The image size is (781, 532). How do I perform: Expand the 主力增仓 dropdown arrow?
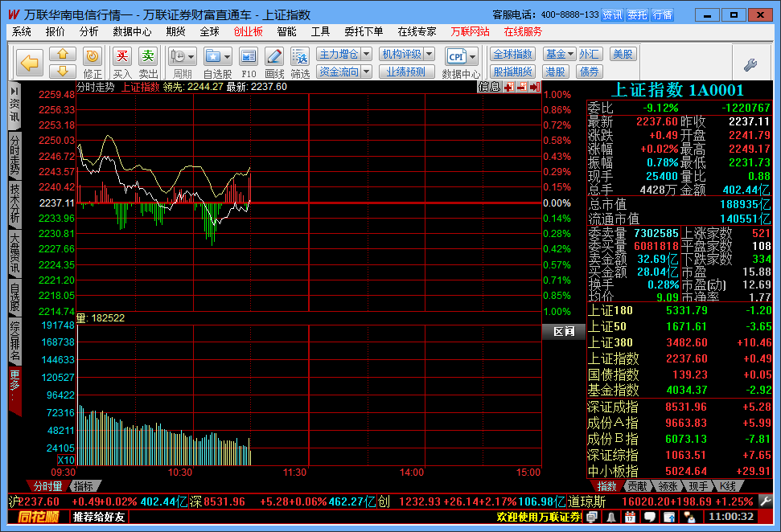366,54
